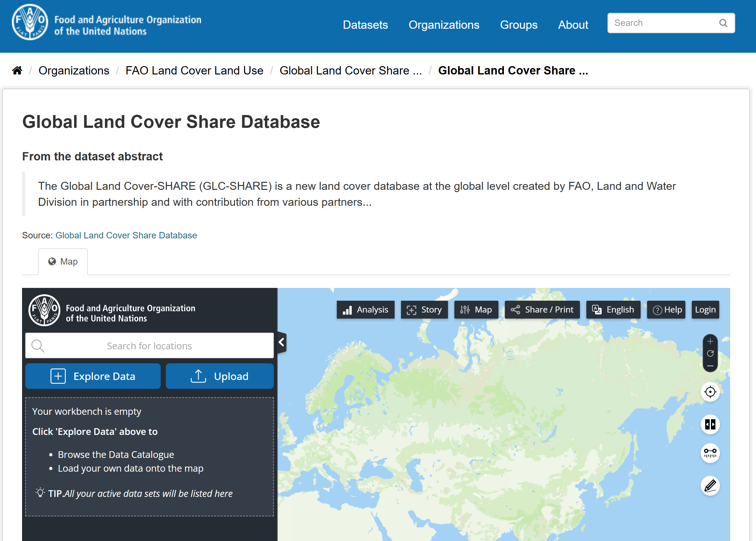Open the map Help

click(666, 310)
